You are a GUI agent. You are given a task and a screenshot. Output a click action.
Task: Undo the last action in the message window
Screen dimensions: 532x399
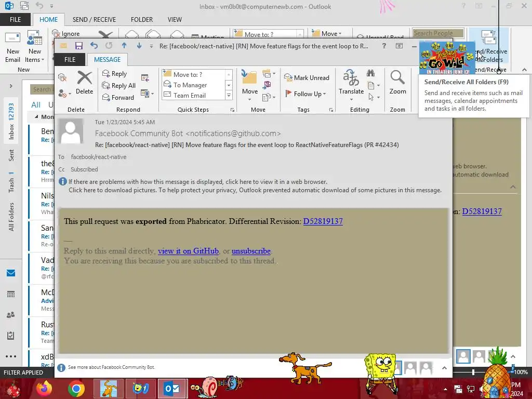[x=94, y=46]
